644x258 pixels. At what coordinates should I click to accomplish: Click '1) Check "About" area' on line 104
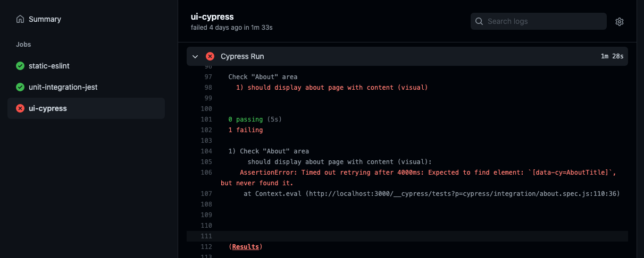click(x=269, y=151)
